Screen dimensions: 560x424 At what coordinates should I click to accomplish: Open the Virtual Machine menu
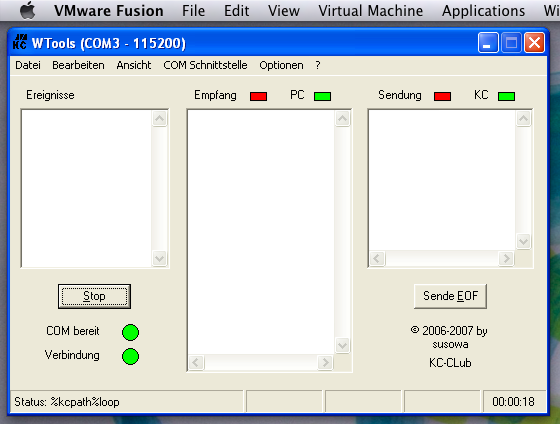[x=371, y=11]
